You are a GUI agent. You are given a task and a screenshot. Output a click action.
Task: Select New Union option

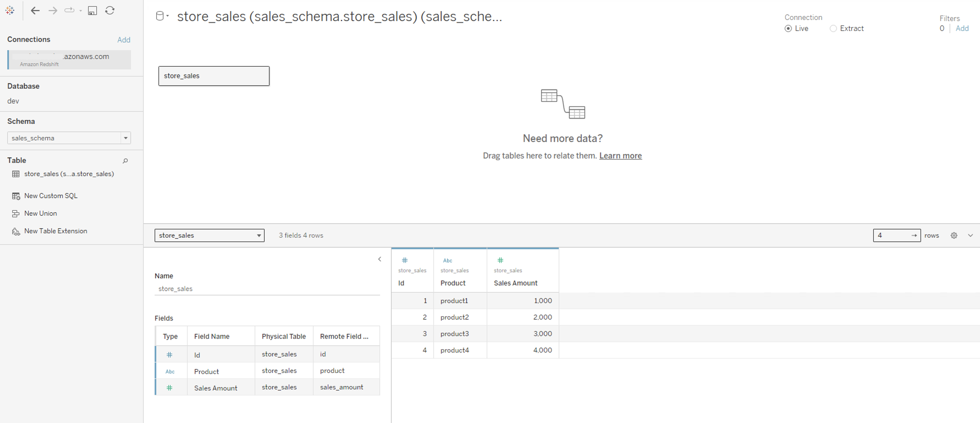coord(40,213)
